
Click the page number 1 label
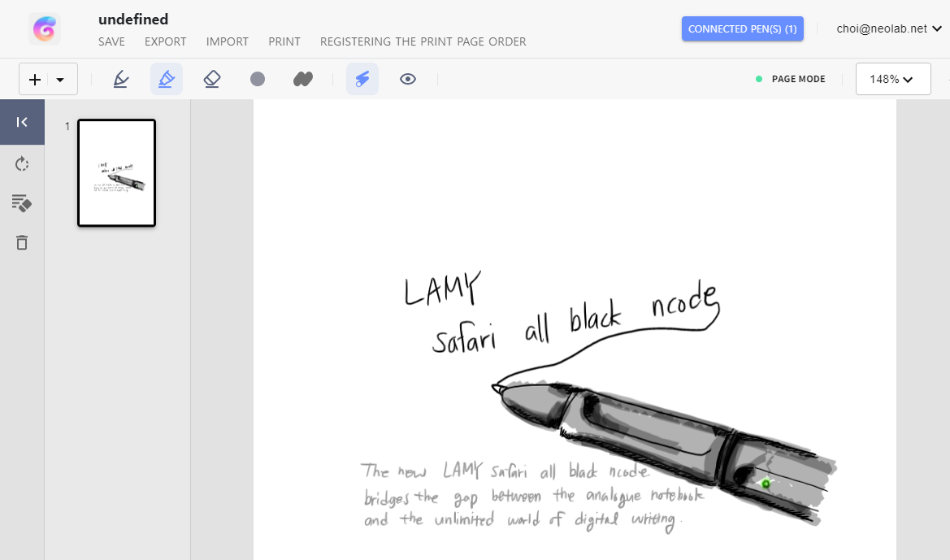(67, 126)
